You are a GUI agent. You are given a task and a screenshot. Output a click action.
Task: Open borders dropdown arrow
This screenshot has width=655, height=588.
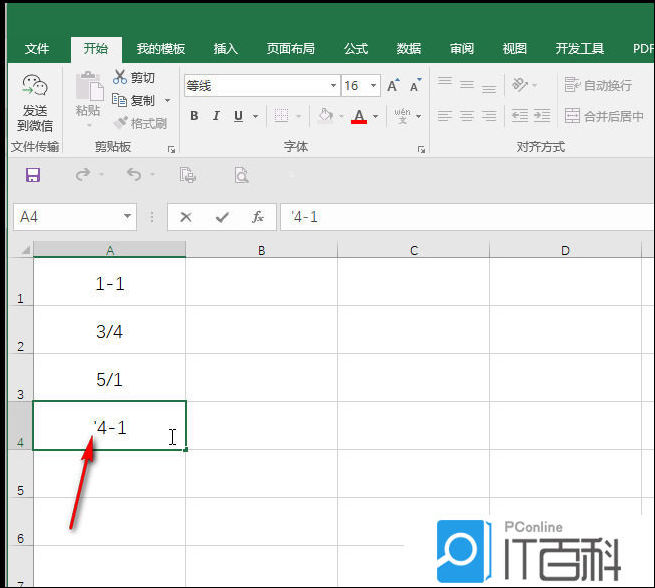point(298,116)
